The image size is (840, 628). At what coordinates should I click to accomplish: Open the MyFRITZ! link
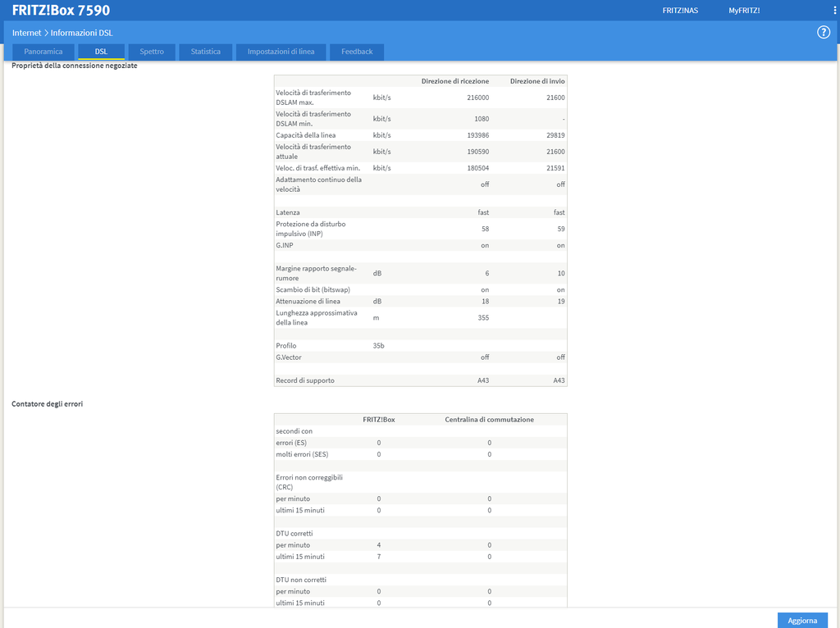point(744,11)
